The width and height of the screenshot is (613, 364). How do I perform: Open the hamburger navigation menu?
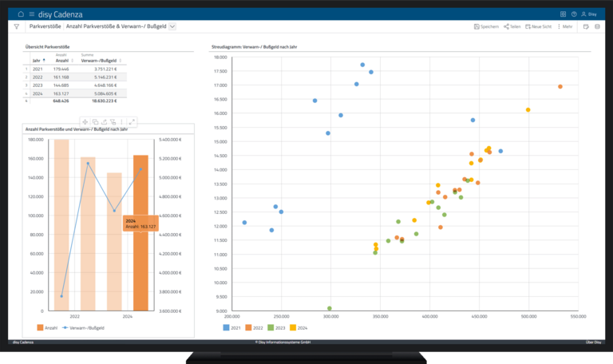pyautogui.click(x=32, y=14)
